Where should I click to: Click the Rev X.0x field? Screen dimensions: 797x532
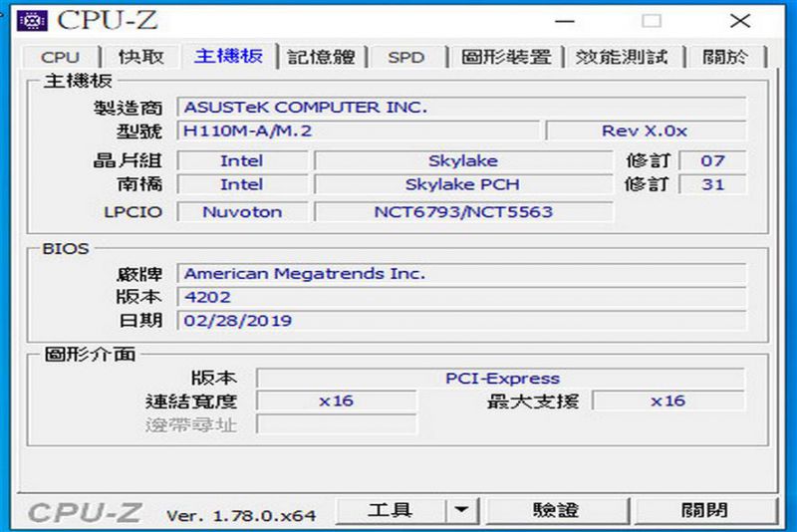click(x=646, y=132)
